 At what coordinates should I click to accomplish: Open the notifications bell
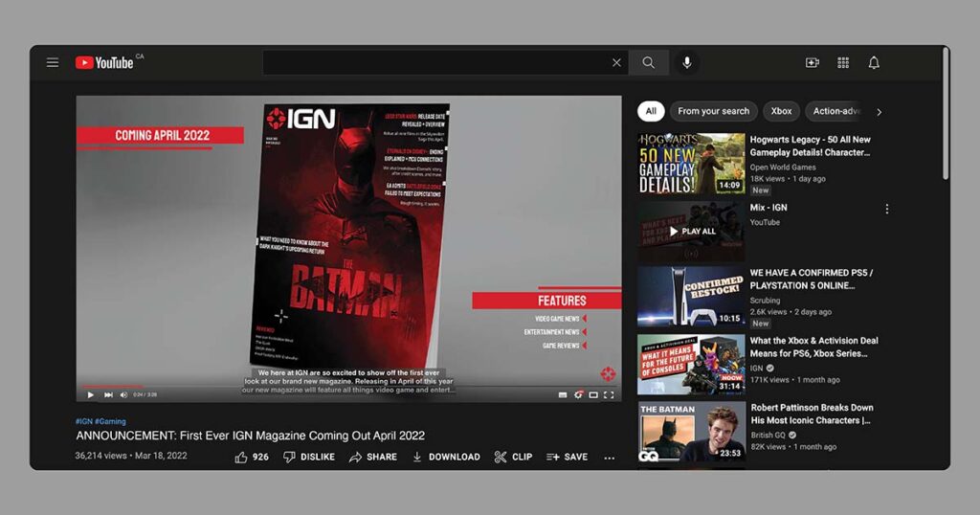tap(874, 62)
